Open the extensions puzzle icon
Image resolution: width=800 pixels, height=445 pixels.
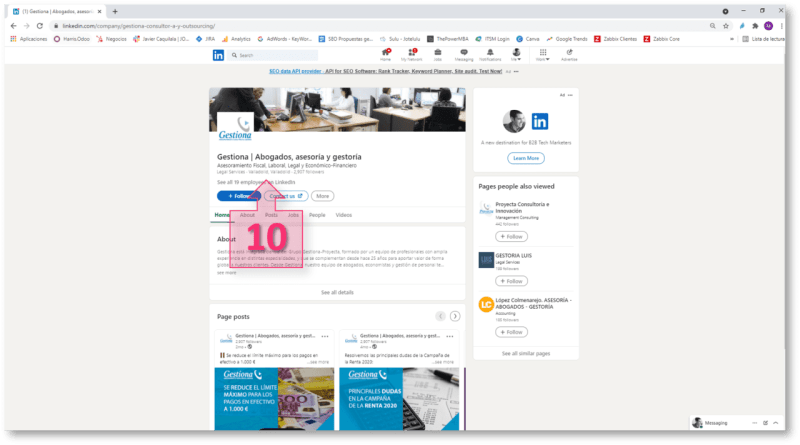pos(755,26)
